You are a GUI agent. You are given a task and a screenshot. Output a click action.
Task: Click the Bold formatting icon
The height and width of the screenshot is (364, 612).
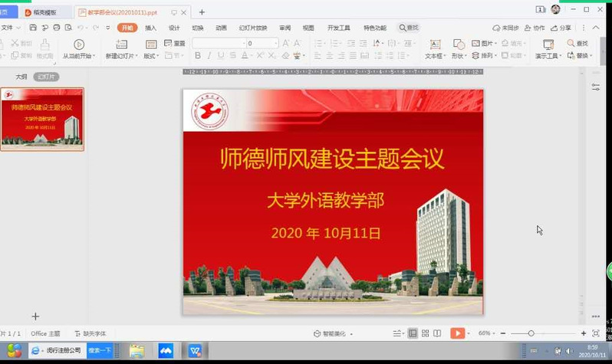point(198,56)
